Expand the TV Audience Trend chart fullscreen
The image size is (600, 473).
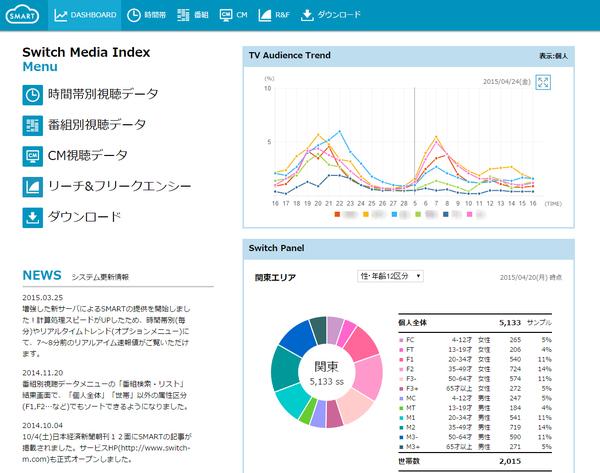tap(543, 82)
